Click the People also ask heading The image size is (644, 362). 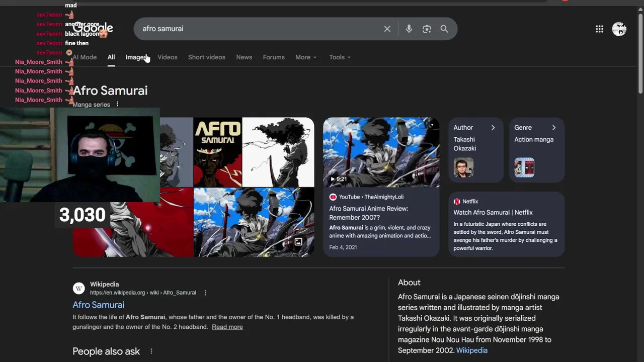106,351
